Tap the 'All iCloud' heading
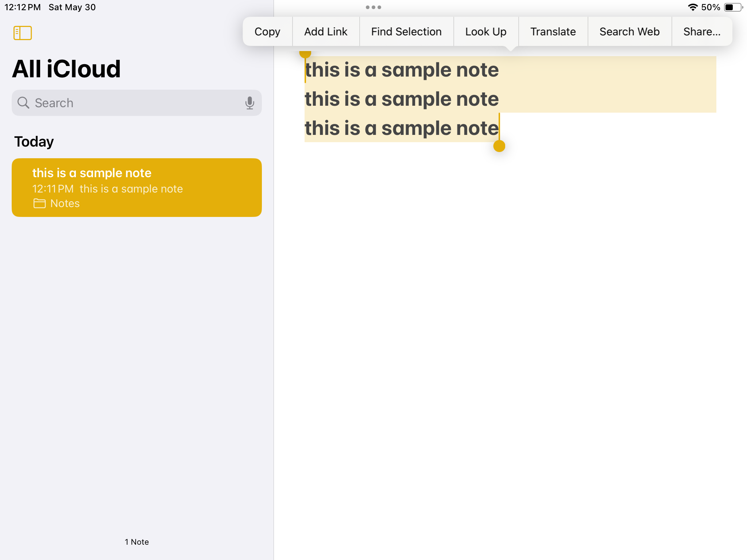Image resolution: width=747 pixels, height=560 pixels. pos(66,69)
